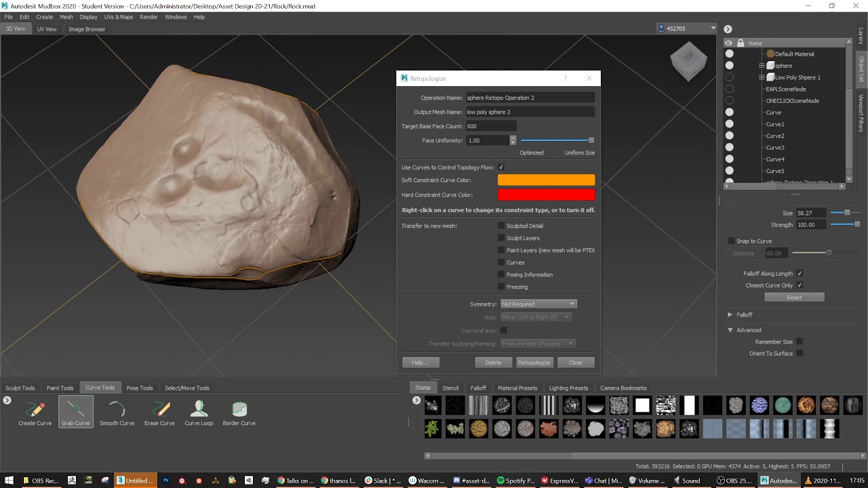Click the user profile 452705 icon

661,28
